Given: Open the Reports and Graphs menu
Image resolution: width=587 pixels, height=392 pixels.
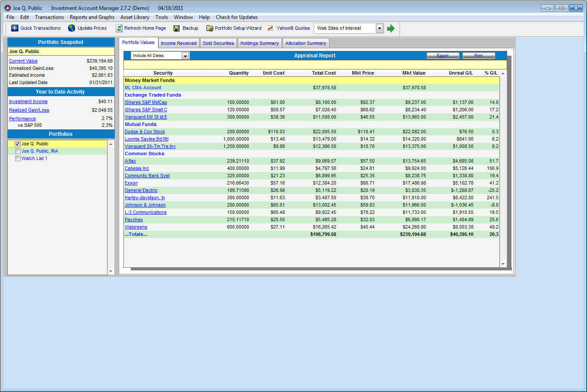Looking at the screenshot, I should coord(92,17).
